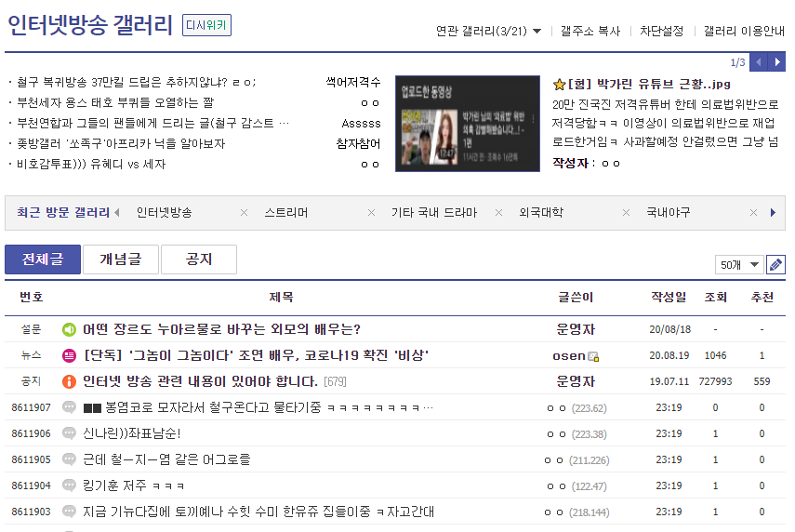Click speech bubble icon on post 8611904
Viewport: 795px width, 532px height.
point(69,485)
